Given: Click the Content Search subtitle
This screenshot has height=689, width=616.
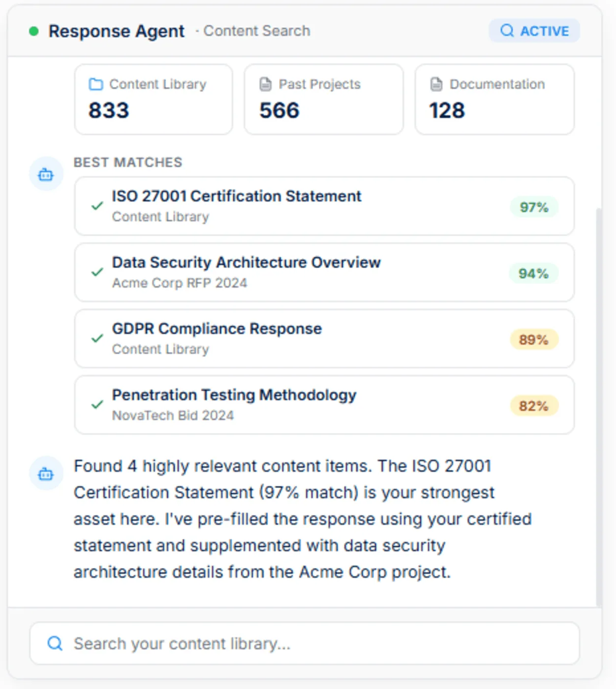Looking at the screenshot, I should (x=257, y=31).
